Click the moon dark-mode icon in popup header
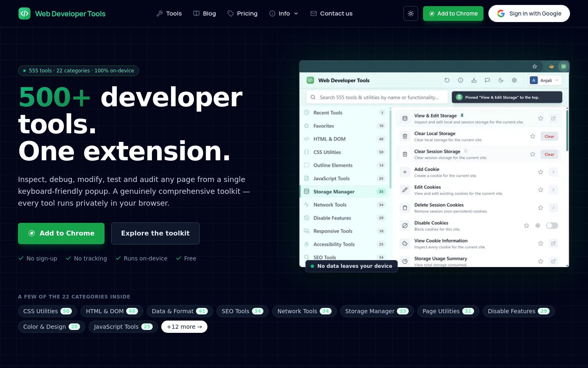 click(x=501, y=80)
